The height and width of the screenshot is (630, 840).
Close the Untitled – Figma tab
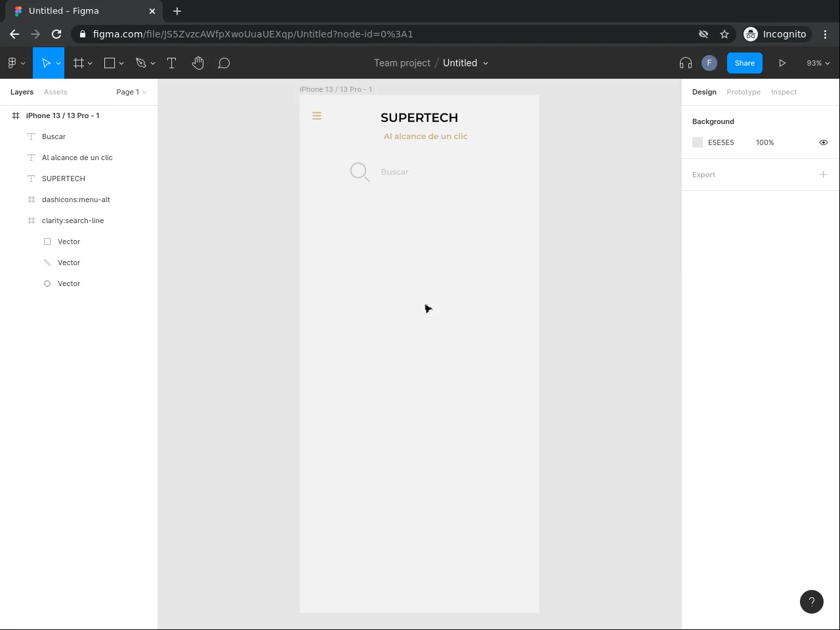[x=152, y=11]
